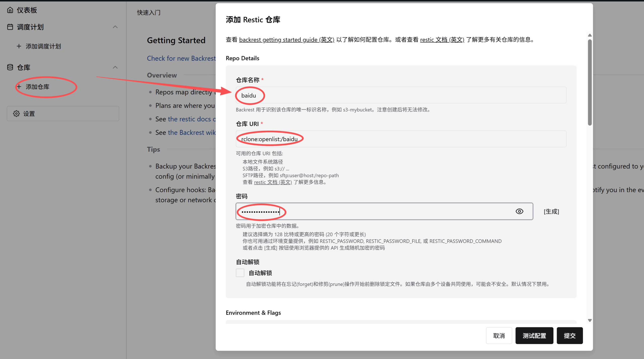Viewport: 644px width, 359px height.
Task: Click the calendar icon beside 调度计划
Action: point(10,27)
